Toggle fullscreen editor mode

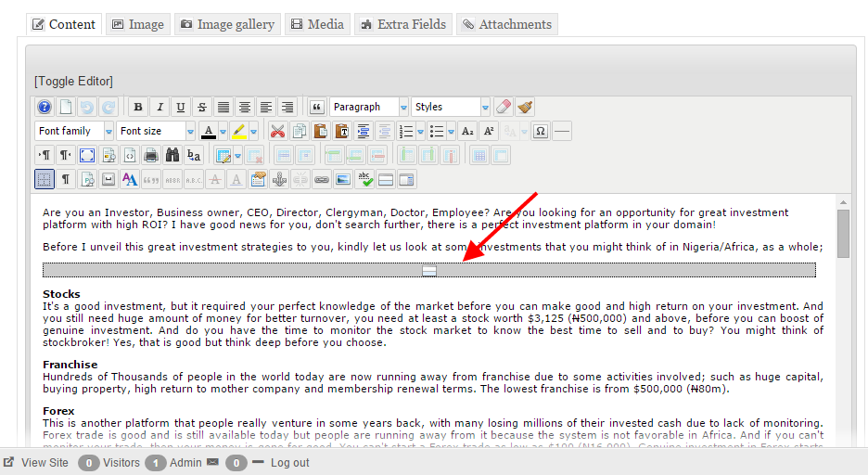tap(87, 155)
